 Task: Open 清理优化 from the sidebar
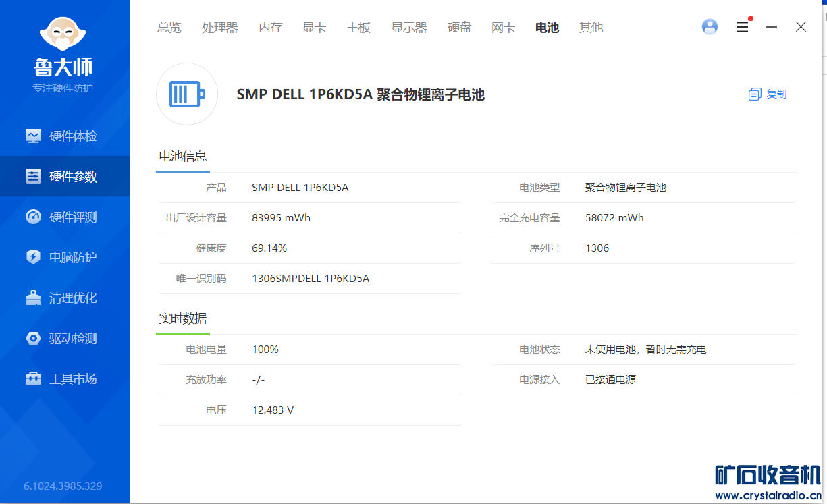coord(73,298)
